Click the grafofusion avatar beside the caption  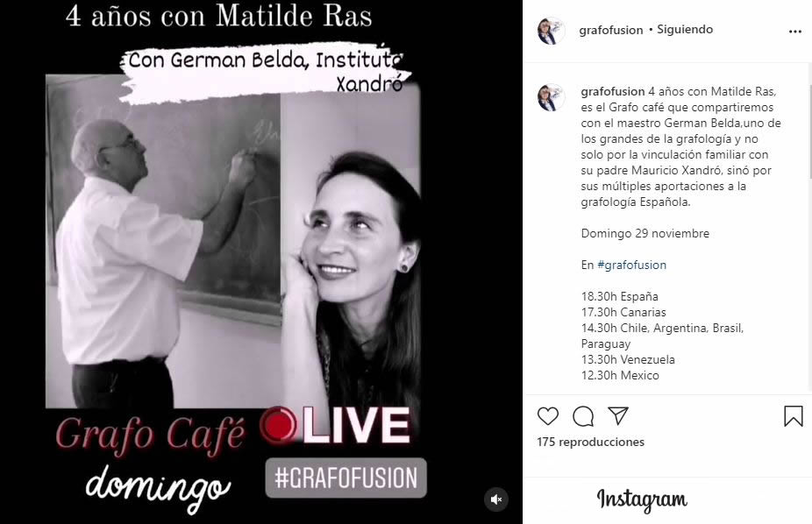pos(551,97)
